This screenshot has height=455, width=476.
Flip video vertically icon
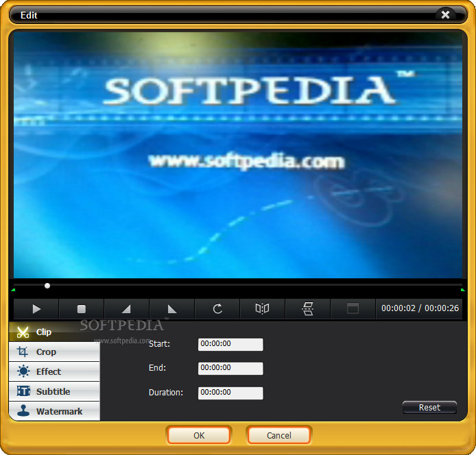click(307, 309)
